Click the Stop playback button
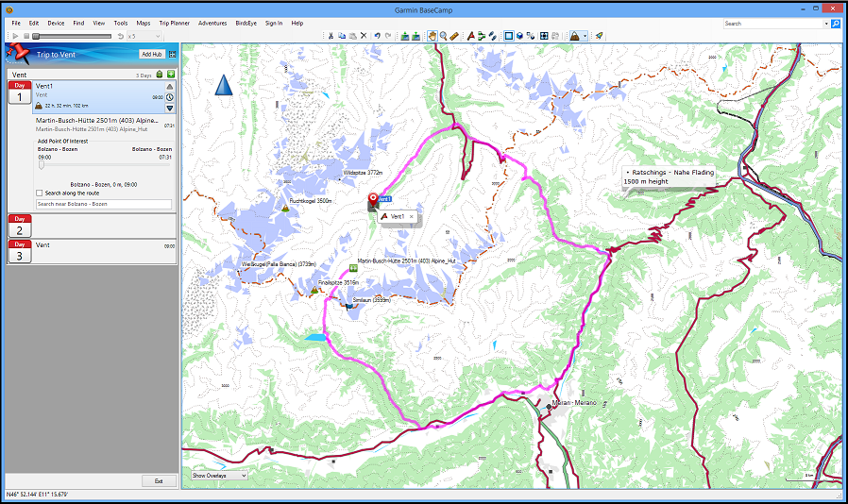The image size is (848, 504). 25,36
